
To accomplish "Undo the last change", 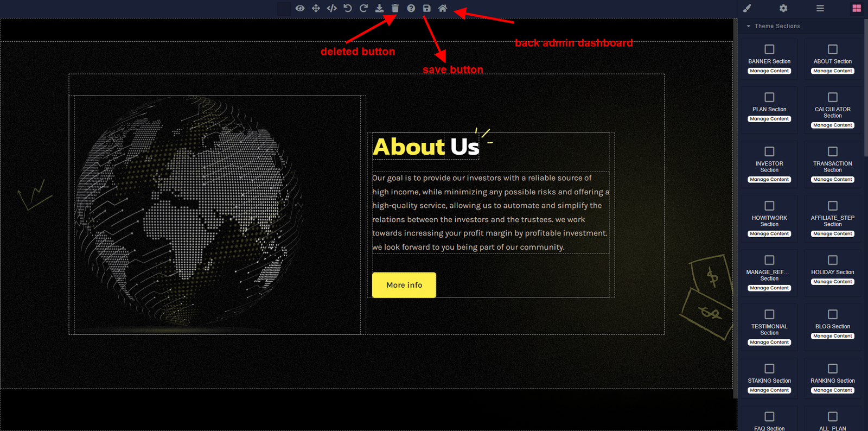I will pos(348,8).
